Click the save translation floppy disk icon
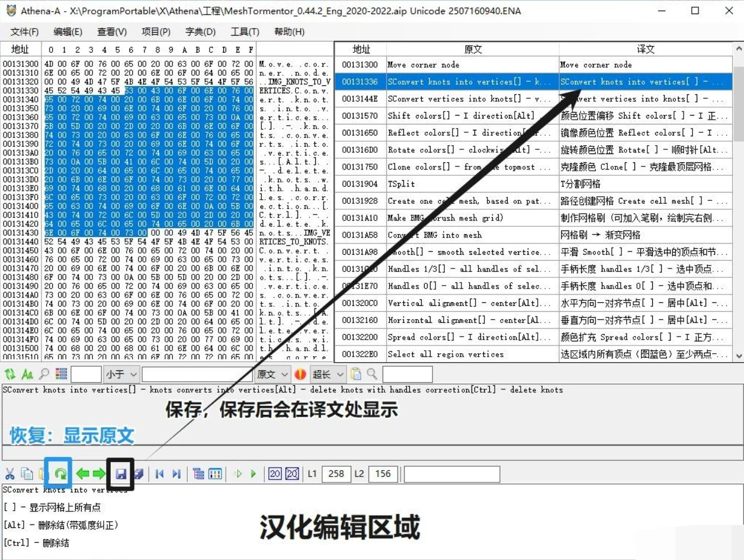The height and width of the screenshot is (560, 744). 120,473
